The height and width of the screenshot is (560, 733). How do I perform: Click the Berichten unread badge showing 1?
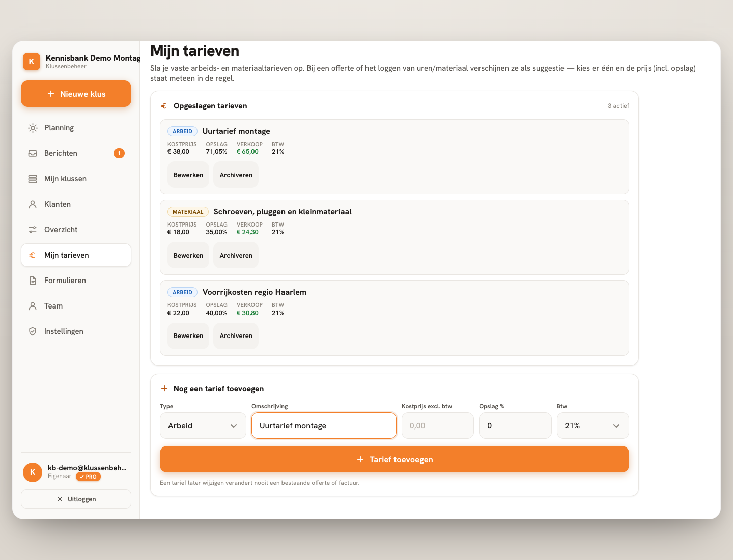pyautogui.click(x=119, y=153)
